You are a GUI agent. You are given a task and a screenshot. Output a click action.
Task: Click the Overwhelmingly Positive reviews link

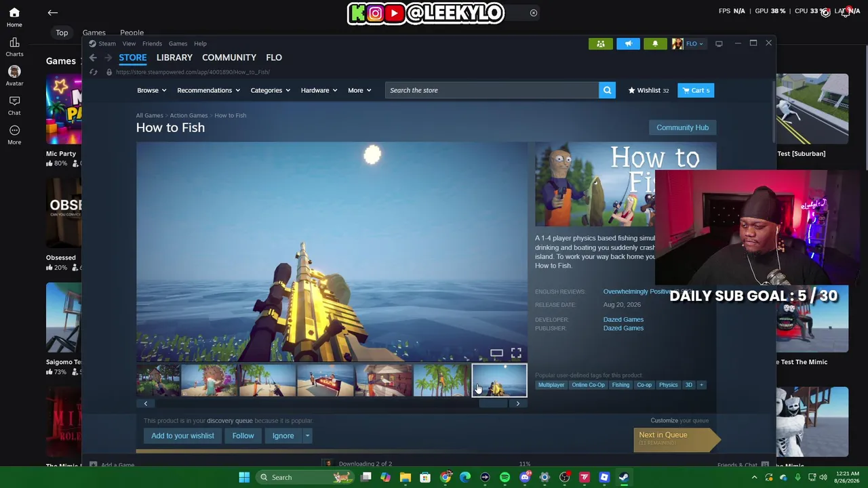[637, 291]
